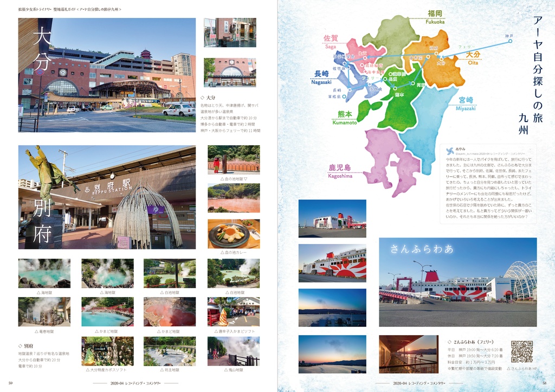Viewport: 555px width, 392px height.
Task: Open the large さんふらわあ ferry terminal photo
Action: [457, 282]
